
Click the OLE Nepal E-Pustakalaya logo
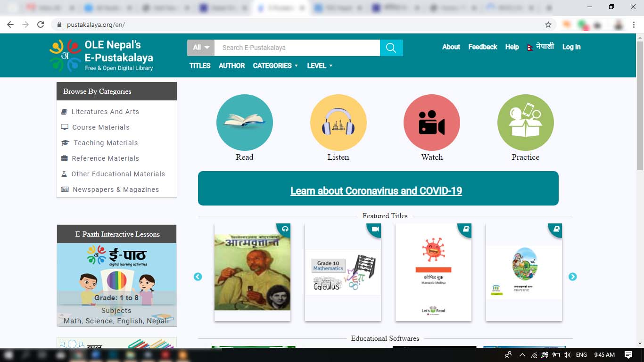point(101,55)
